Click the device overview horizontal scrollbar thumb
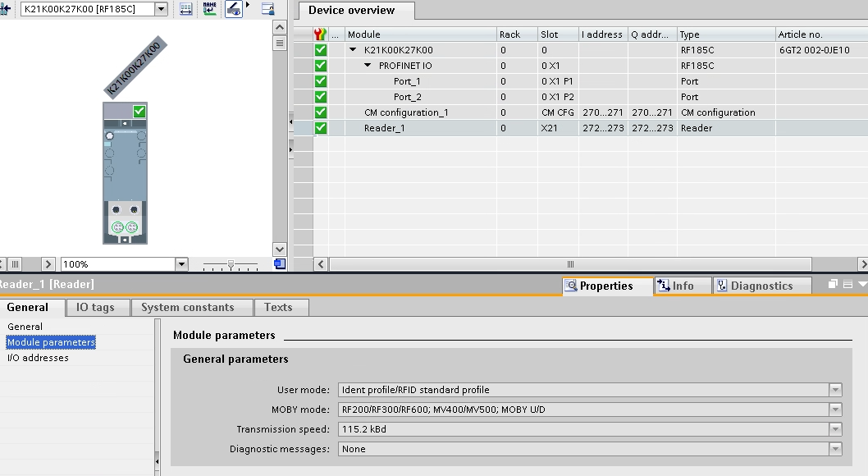 tap(571, 264)
